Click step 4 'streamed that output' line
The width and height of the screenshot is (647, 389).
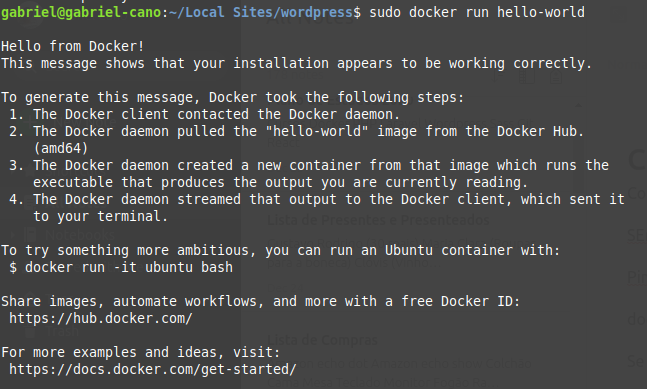click(x=316, y=199)
